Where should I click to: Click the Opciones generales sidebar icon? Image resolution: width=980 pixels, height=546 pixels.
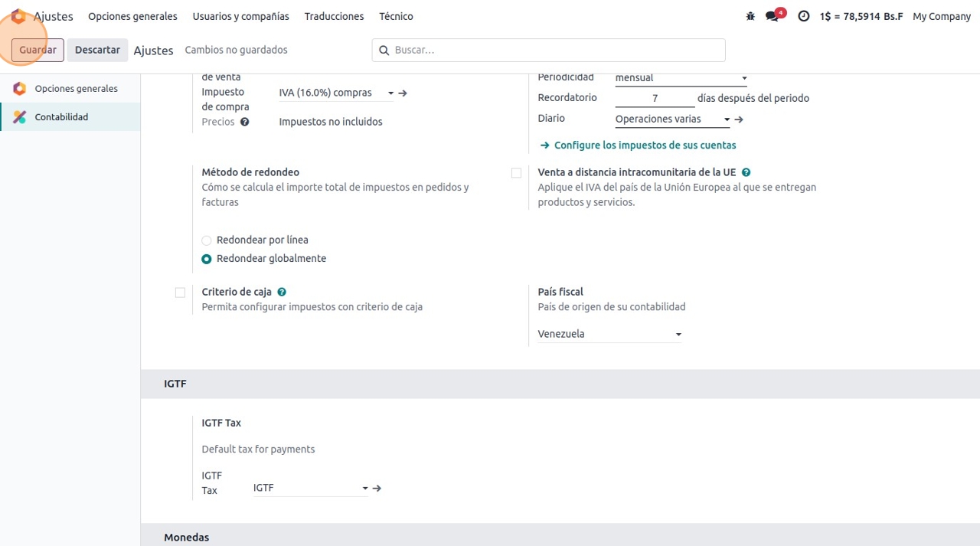20,88
